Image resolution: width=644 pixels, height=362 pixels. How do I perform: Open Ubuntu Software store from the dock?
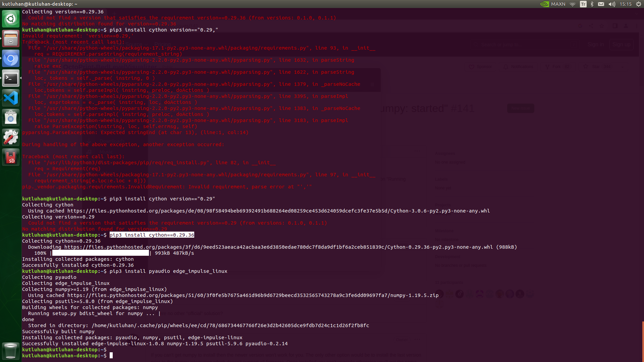pyautogui.click(x=11, y=118)
